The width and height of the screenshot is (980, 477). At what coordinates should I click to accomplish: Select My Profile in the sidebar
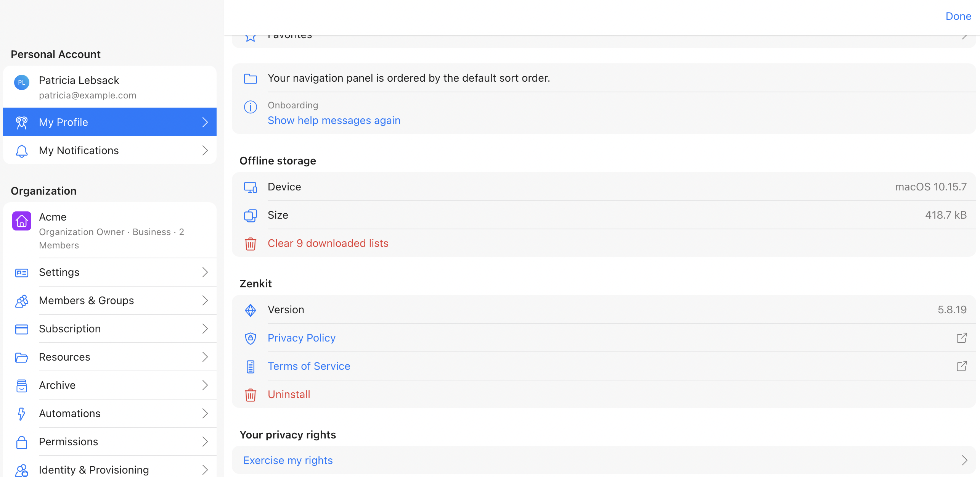coord(110,122)
